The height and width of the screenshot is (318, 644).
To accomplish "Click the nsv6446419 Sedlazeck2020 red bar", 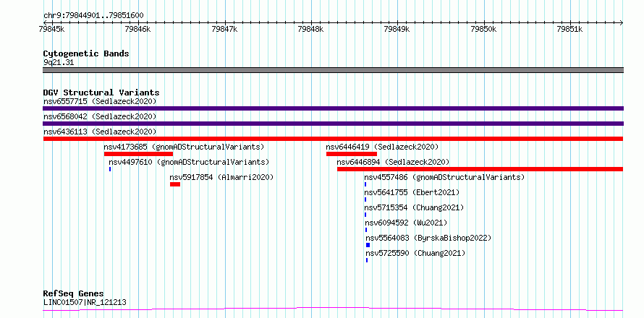I will 352,154.
